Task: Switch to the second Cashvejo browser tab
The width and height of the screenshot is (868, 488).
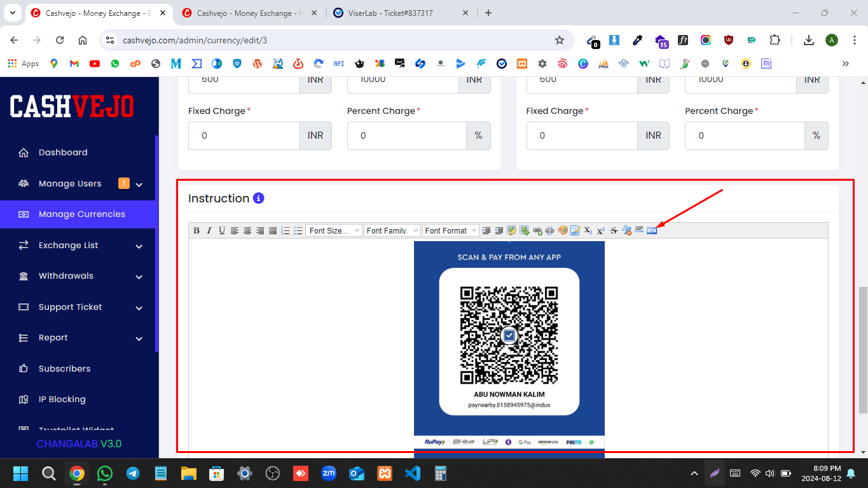Action: click(251, 13)
